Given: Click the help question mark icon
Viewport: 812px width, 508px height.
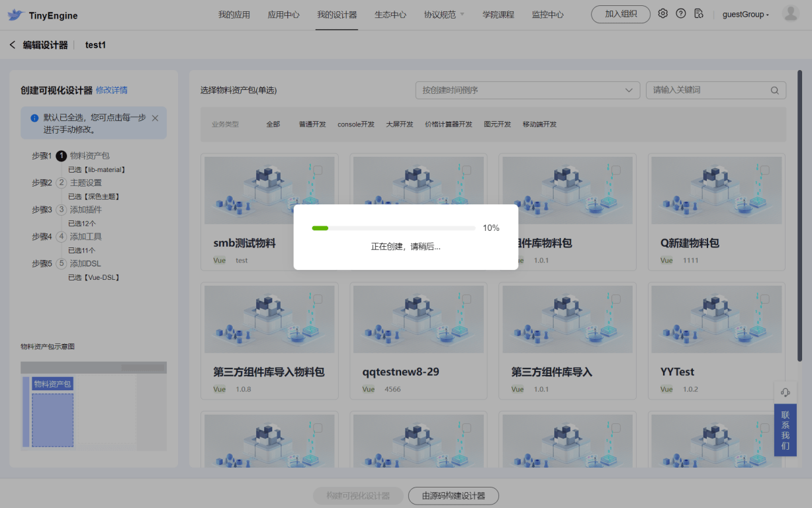Looking at the screenshot, I should click(x=680, y=14).
